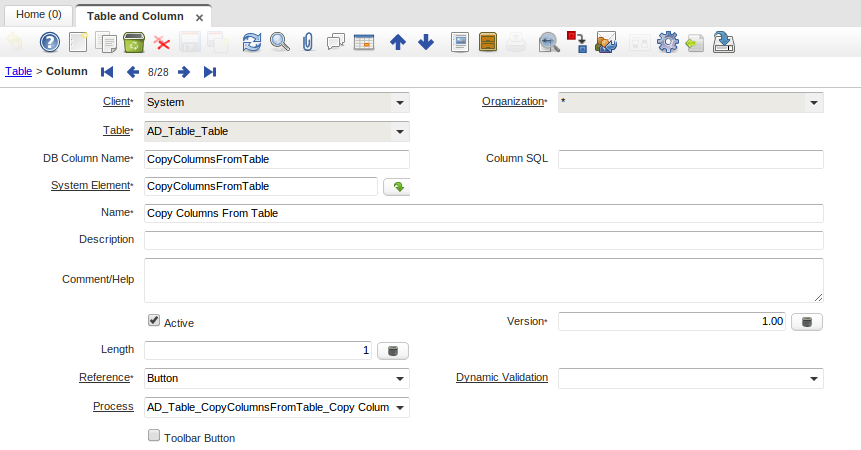Click the Print toolbar icon

[516, 42]
